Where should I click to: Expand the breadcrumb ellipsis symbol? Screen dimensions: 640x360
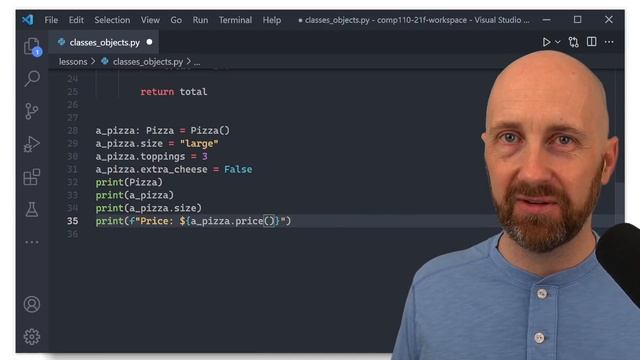coord(197,62)
